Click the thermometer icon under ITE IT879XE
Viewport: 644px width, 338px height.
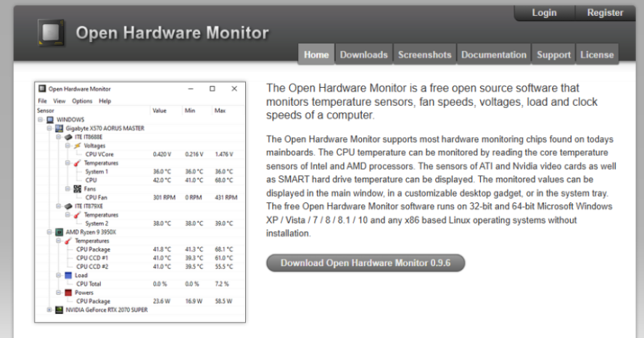77,215
